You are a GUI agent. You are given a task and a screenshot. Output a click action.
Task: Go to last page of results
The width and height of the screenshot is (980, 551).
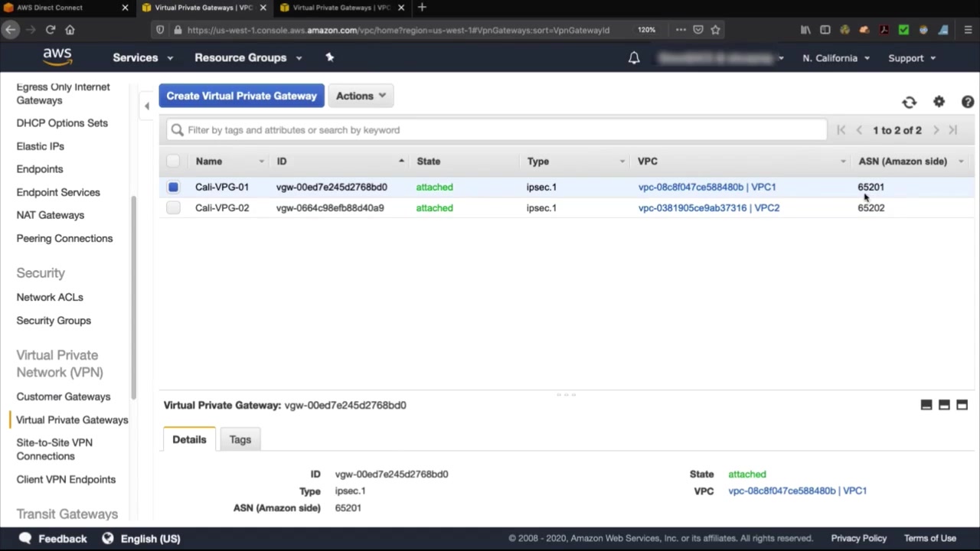click(953, 130)
